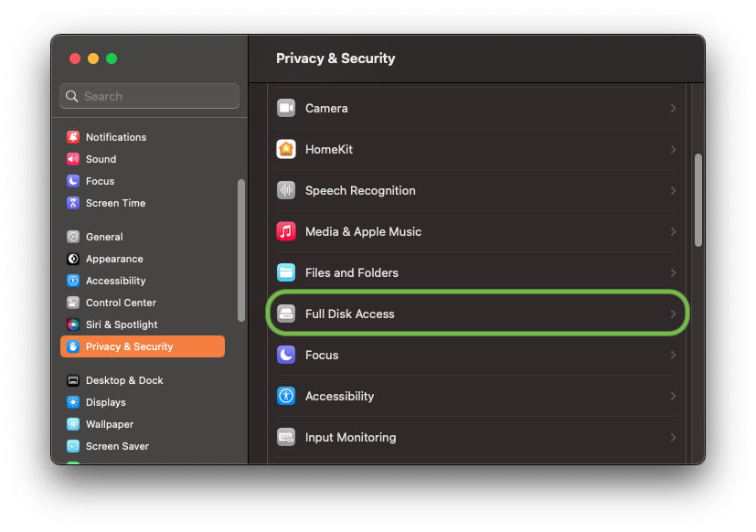The width and height of the screenshot is (756, 532).
Task: Click the sidebar Accessibility icon
Action: pos(73,281)
